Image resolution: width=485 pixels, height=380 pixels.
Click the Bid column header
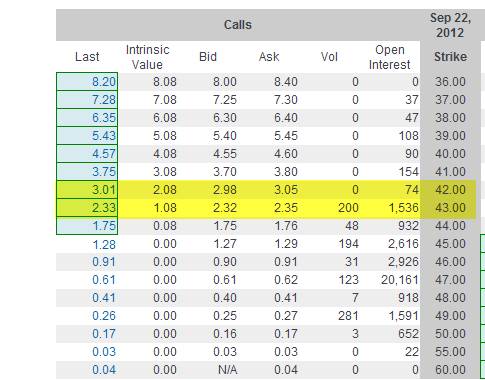[x=208, y=57]
